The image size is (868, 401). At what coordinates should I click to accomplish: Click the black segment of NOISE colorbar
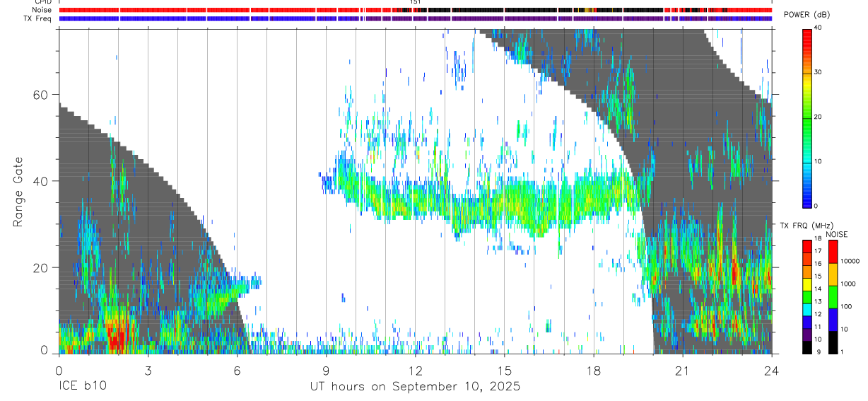[832, 342]
